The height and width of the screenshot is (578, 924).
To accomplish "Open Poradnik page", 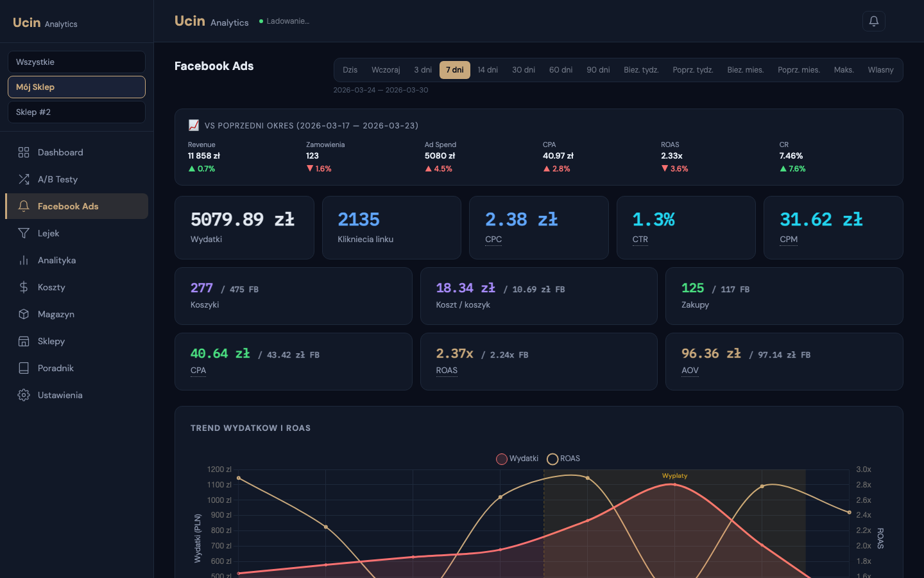I will (x=76, y=368).
